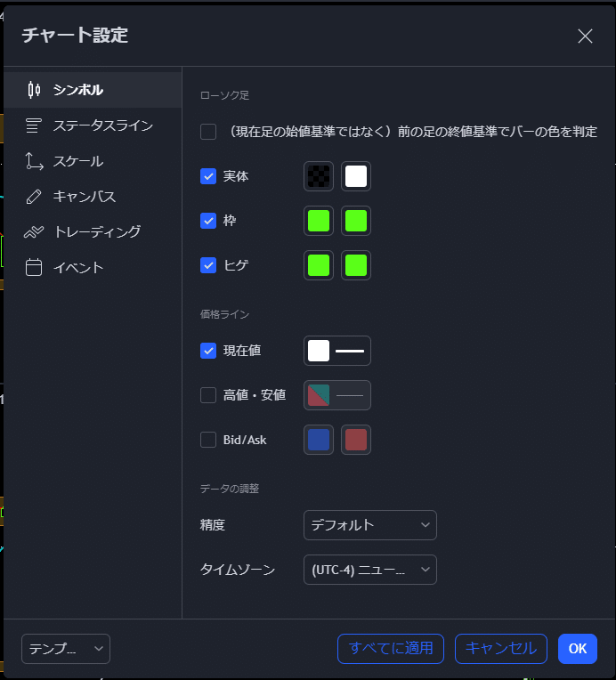Go to the イベント tab
Screen dimensions: 616x680
[x=93, y=267]
